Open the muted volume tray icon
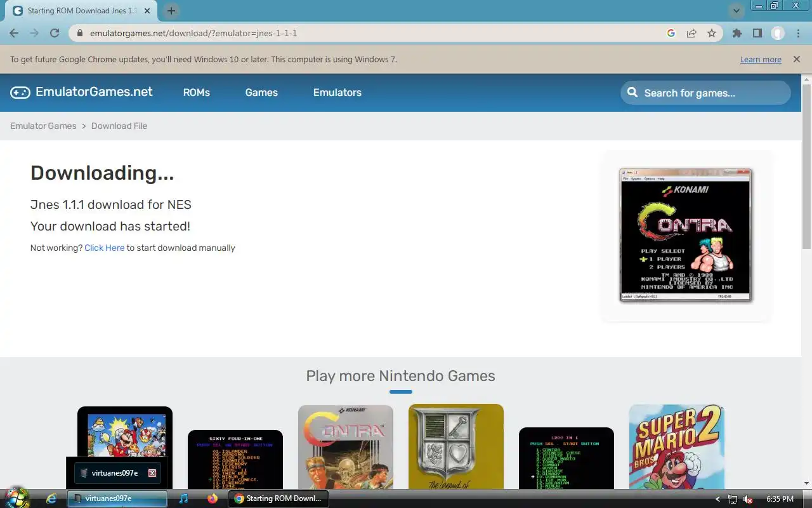 coord(748,499)
